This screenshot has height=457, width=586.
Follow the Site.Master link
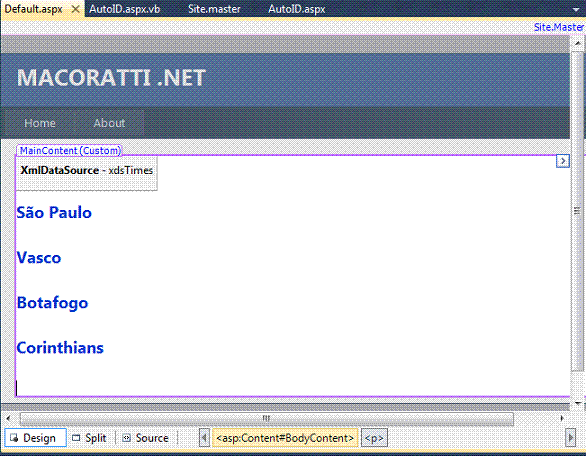pos(559,27)
